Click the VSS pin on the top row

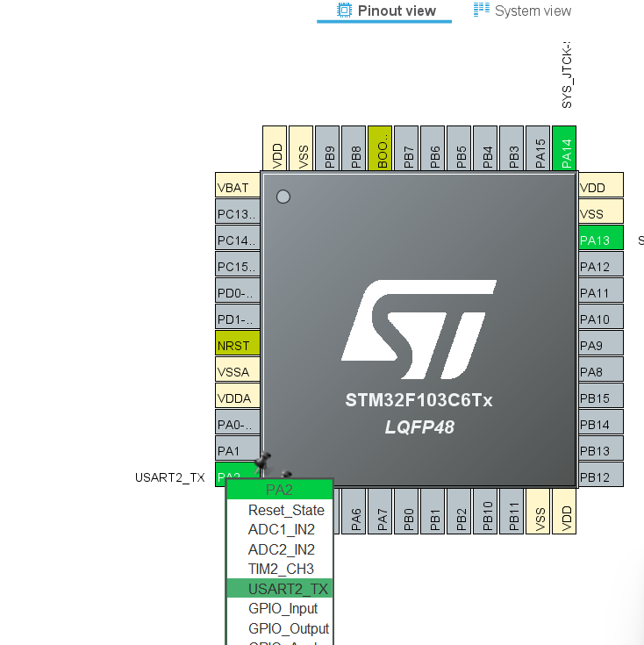301,148
